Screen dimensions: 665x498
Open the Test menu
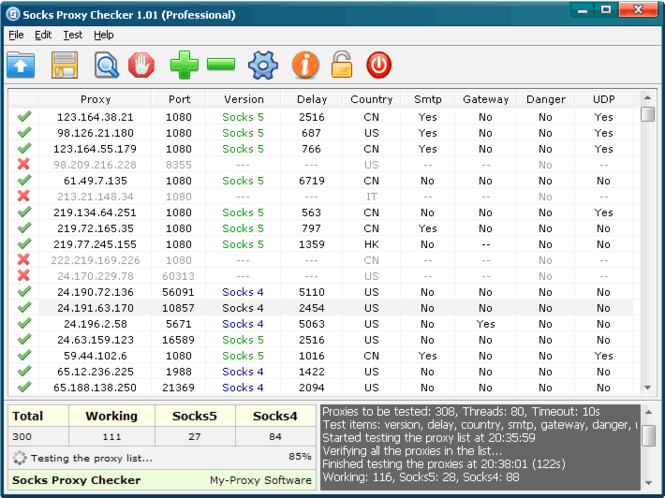coord(73,35)
